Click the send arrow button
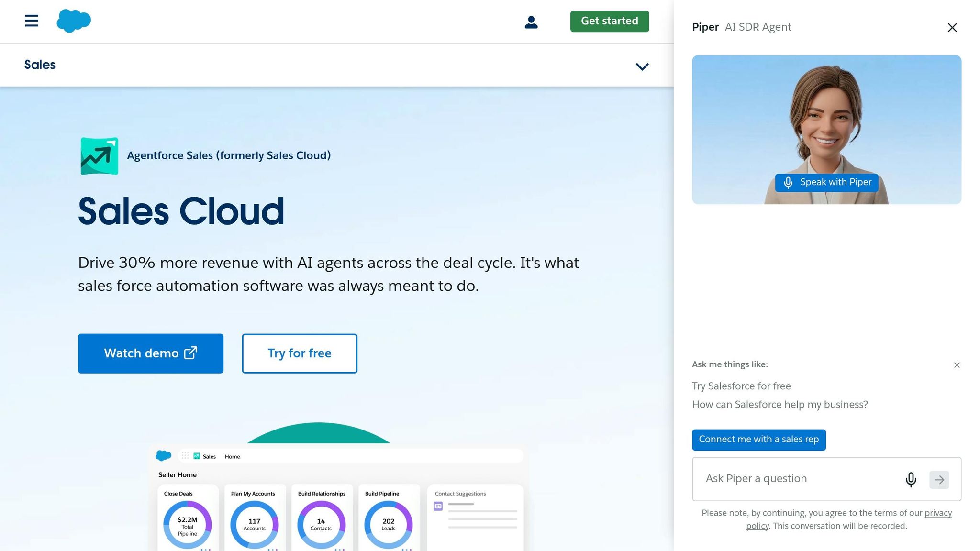Viewport: 980px width, 551px height. point(939,480)
